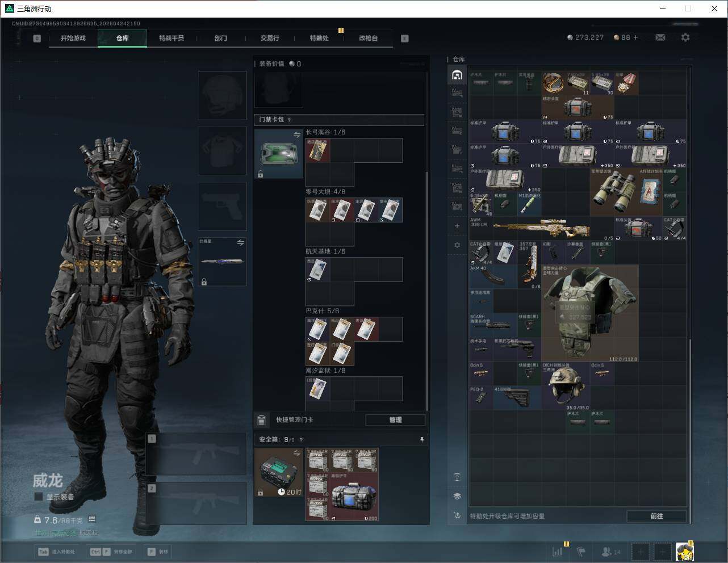
Task: Click the 273,227 currency balance
Action: (x=585, y=37)
